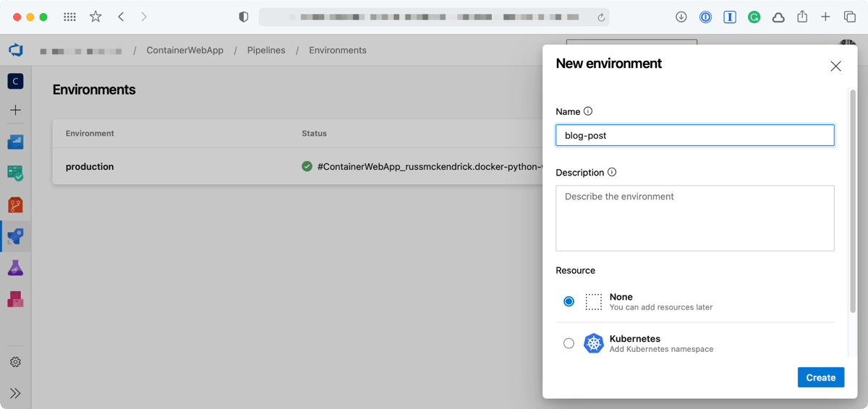Go to ContainerWebApp breadcrumb
The height and width of the screenshot is (409, 868).
(184, 51)
